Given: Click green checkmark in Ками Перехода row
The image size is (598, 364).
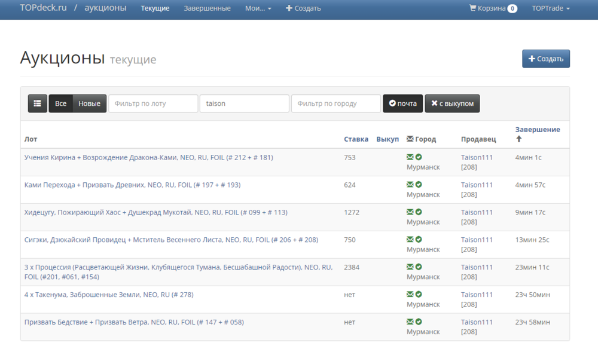Looking at the screenshot, I should pos(419,185).
